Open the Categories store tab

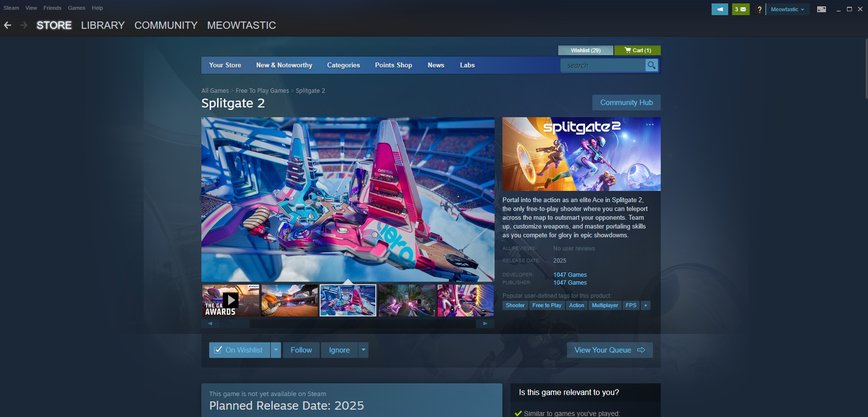343,65
